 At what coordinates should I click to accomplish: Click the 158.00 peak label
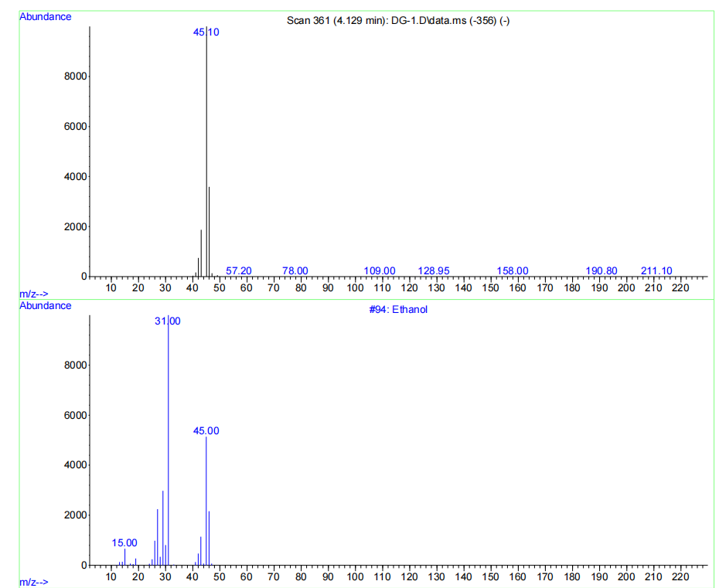pyautogui.click(x=513, y=271)
